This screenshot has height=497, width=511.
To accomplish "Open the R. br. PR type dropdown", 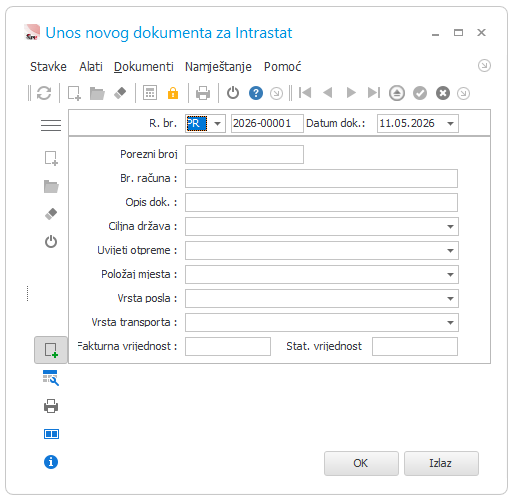I will [x=218, y=124].
